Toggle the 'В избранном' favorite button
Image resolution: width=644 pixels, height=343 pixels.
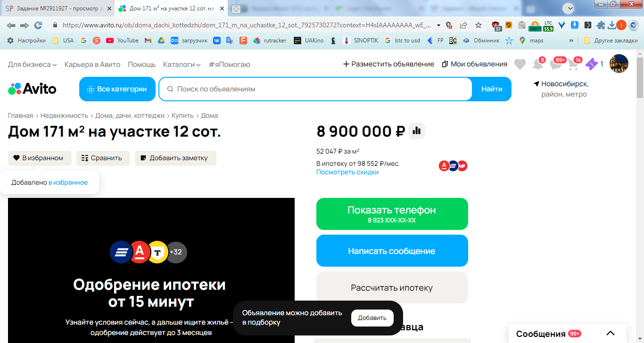click(x=40, y=158)
